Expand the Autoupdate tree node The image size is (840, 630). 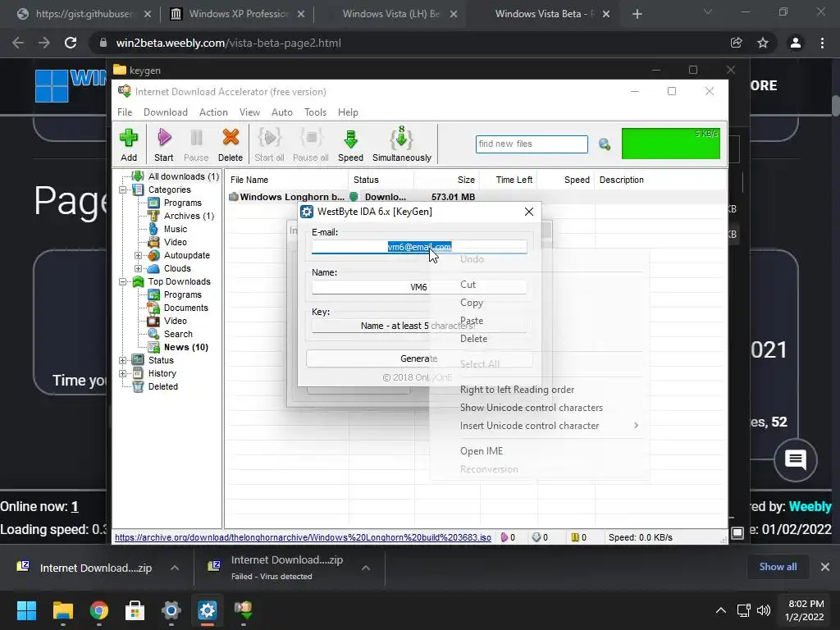tap(138, 256)
